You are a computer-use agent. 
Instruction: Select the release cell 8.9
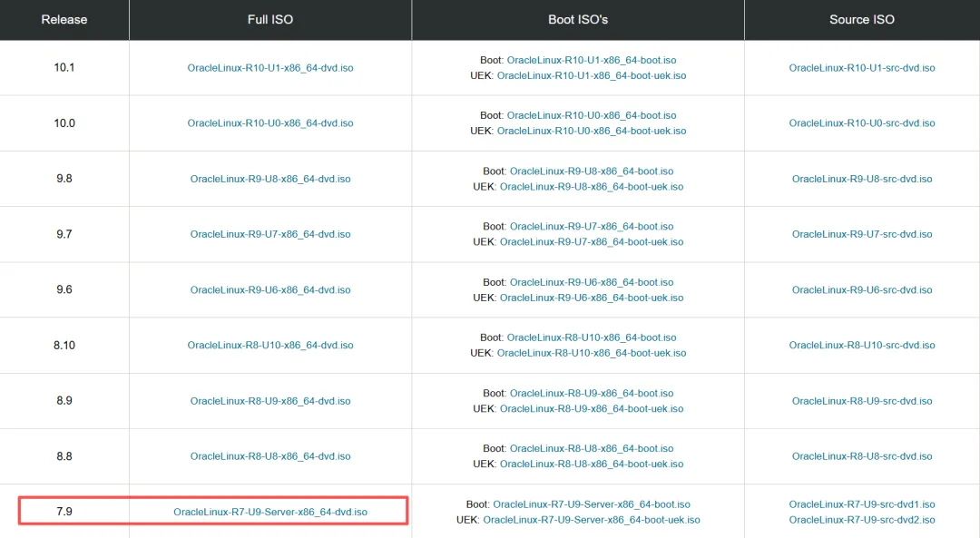(64, 400)
